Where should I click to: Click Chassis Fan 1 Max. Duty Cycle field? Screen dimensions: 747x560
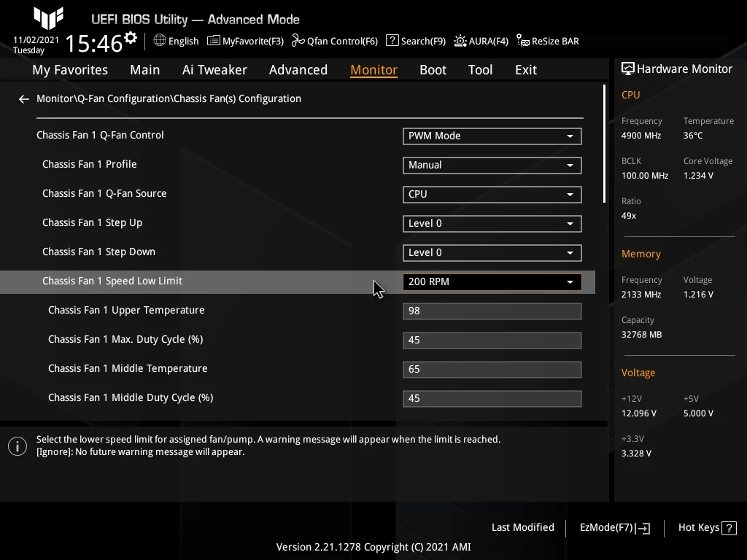[492, 340]
